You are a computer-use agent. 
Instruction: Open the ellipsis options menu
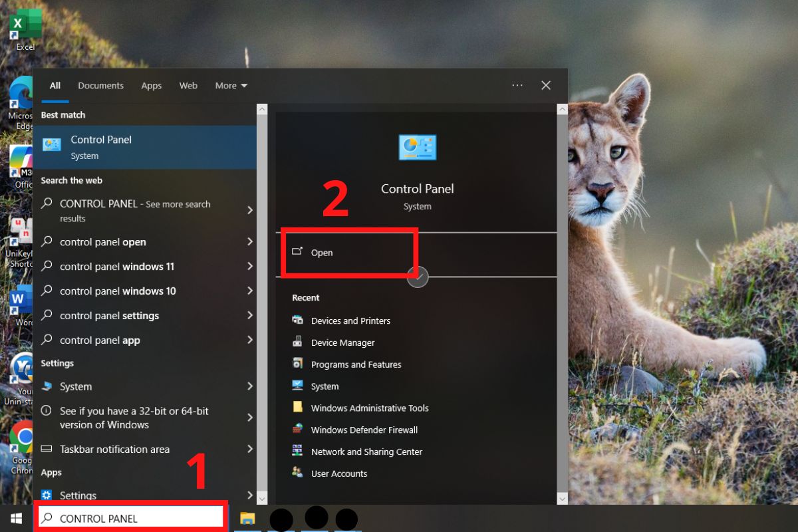click(517, 85)
